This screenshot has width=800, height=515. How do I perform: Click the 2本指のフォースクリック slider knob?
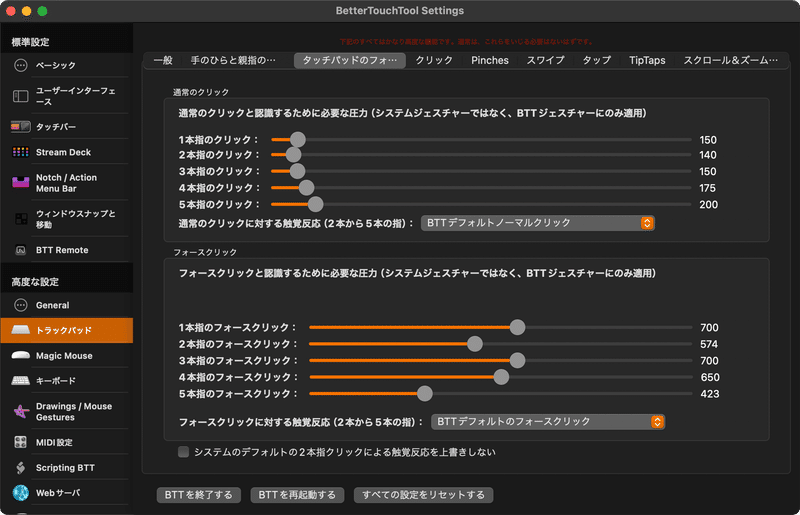coord(474,344)
